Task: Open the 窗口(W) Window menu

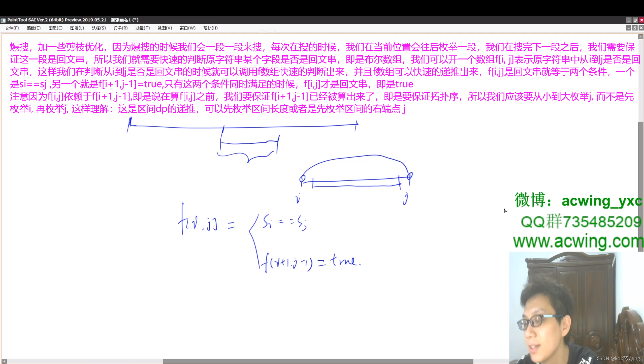Action: (187, 28)
